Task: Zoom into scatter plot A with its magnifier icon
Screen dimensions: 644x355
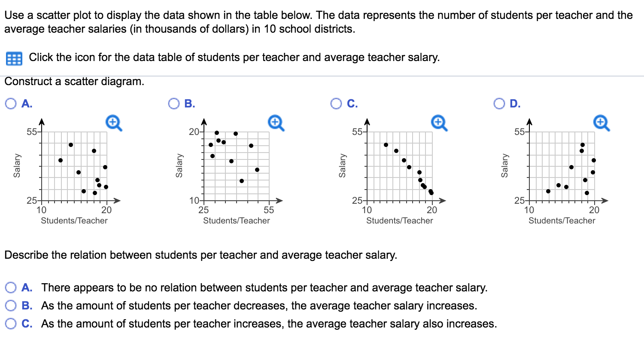Action: click(x=112, y=122)
